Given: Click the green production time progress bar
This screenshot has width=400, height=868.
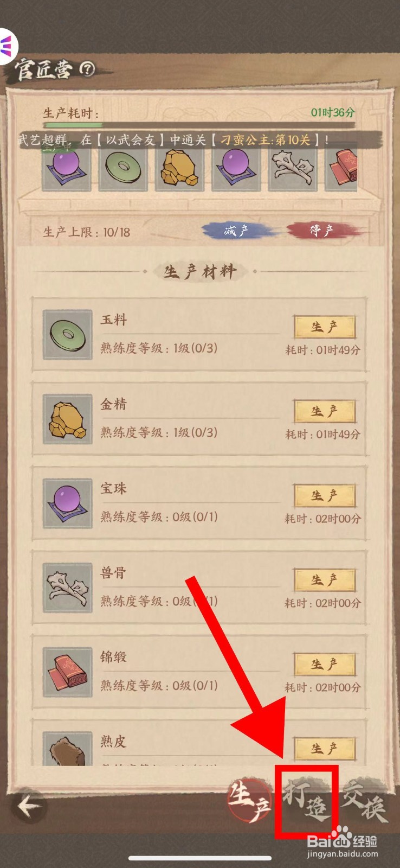Looking at the screenshot, I should tap(198, 125).
